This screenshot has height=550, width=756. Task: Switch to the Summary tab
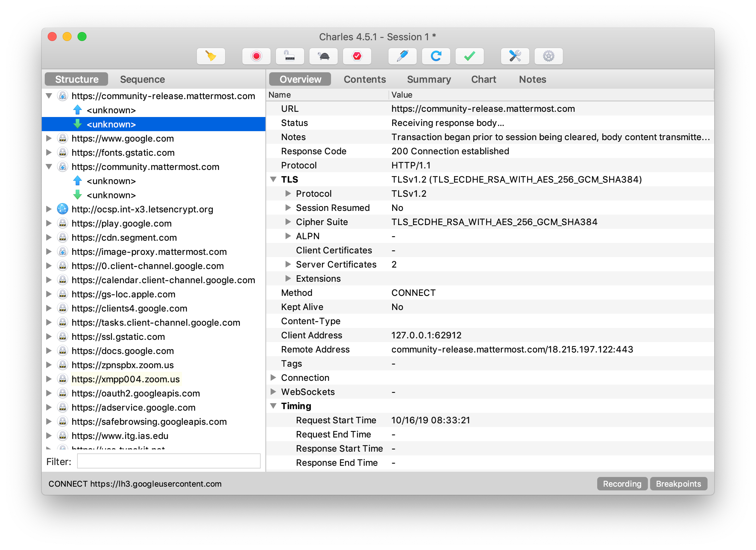429,79
